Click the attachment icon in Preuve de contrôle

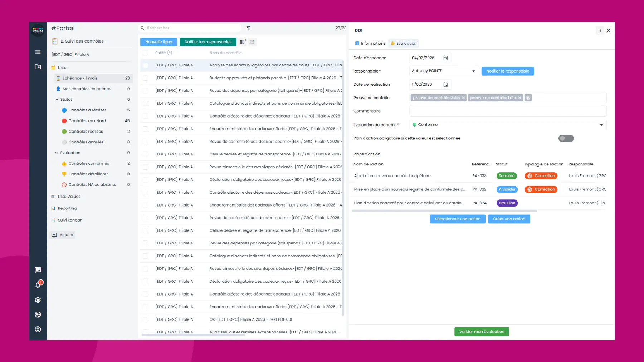tap(528, 97)
